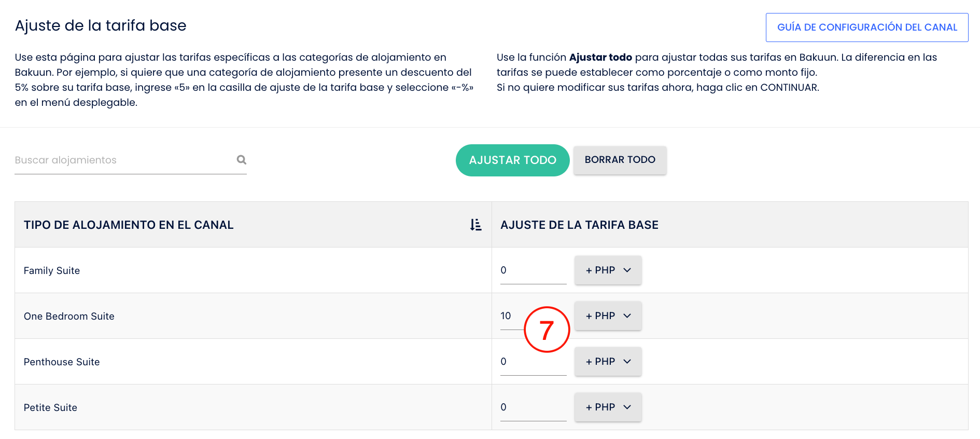Open the Guía de configuración del canal link
The width and height of the screenshot is (980, 439).
tap(867, 28)
